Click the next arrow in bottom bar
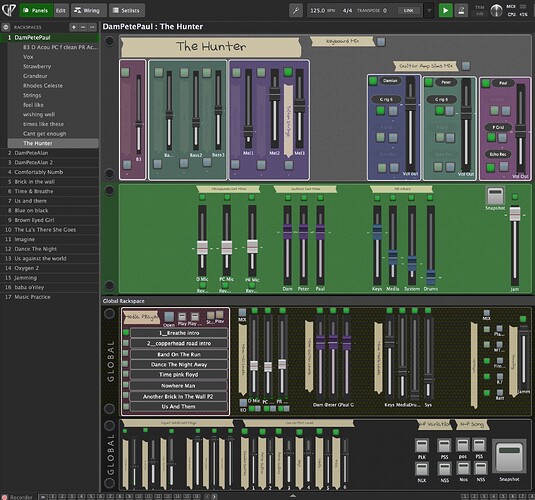Image resolution: width=535 pixels, height=500 pixels. (x=214, y=497)
